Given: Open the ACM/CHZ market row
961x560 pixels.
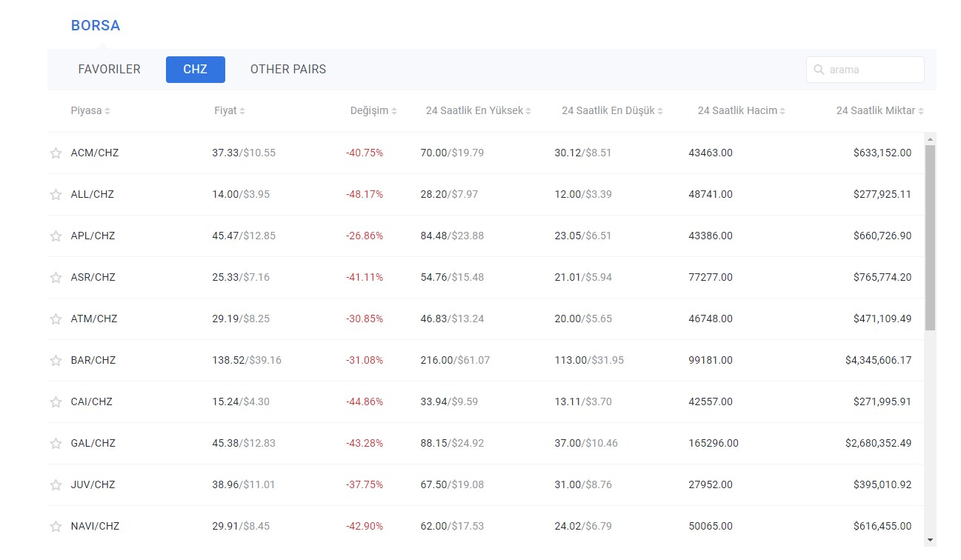Looking at the screenshot, I should (94, 153).
